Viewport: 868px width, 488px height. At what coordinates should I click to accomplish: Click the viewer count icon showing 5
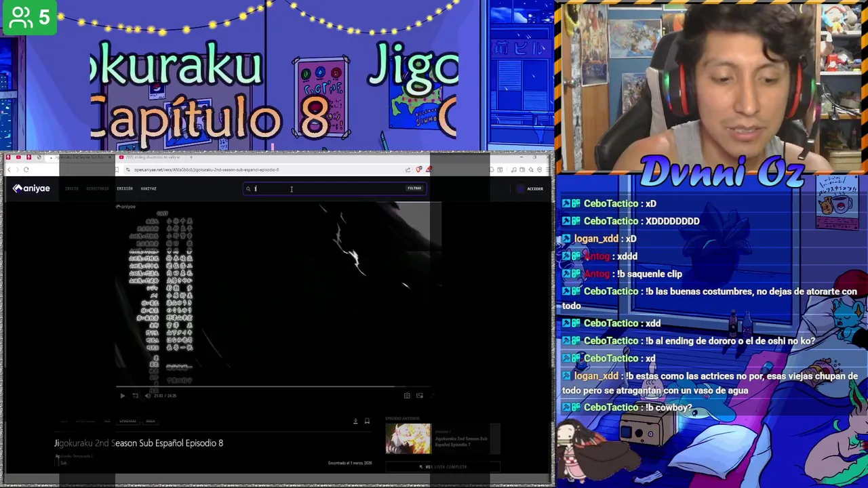click(29, 18)
